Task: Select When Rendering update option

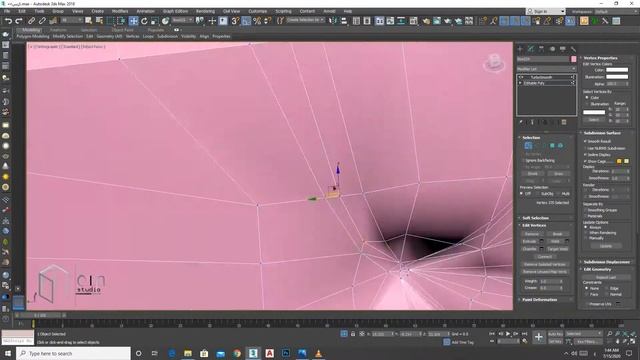Action: 586,233
